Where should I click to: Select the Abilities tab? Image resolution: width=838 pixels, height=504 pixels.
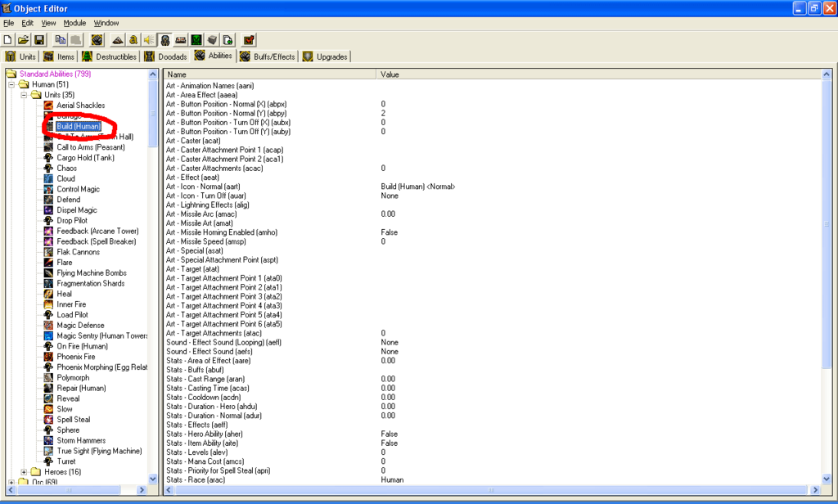[214, 56]
